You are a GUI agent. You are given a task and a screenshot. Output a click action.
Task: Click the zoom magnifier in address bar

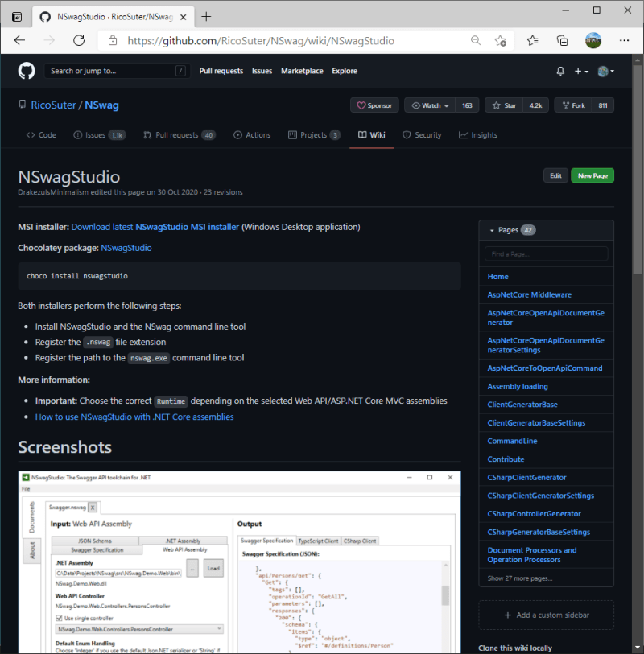pyautogui.click(x=476, y=40)
